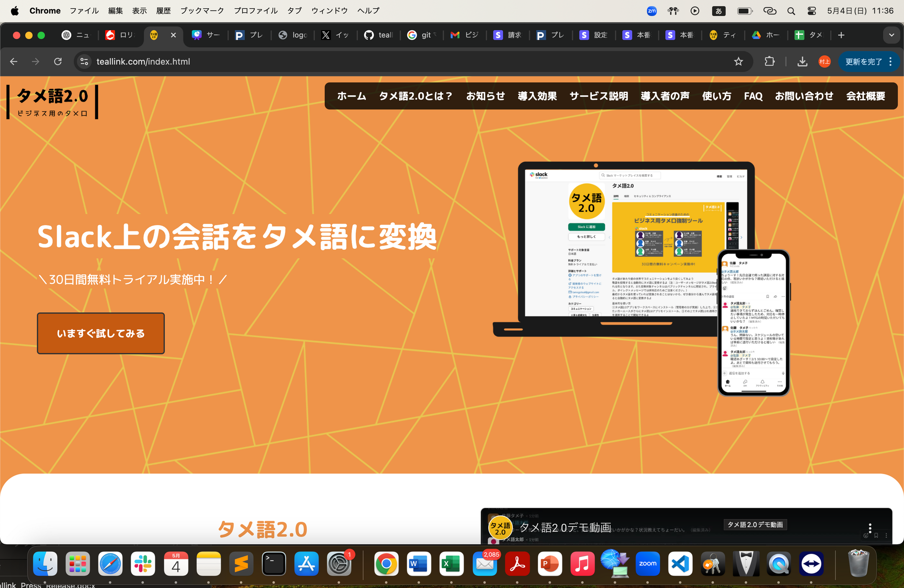
Task: Open Adobe Acrobat from the Dock
Action: (x=517, y=564)
